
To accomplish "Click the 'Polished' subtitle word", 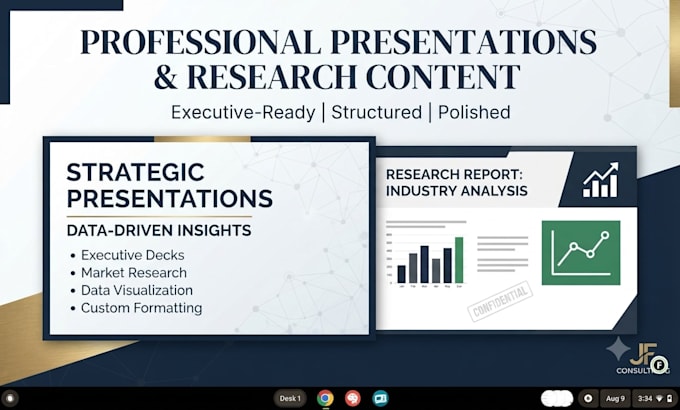I will click(474, 112).
